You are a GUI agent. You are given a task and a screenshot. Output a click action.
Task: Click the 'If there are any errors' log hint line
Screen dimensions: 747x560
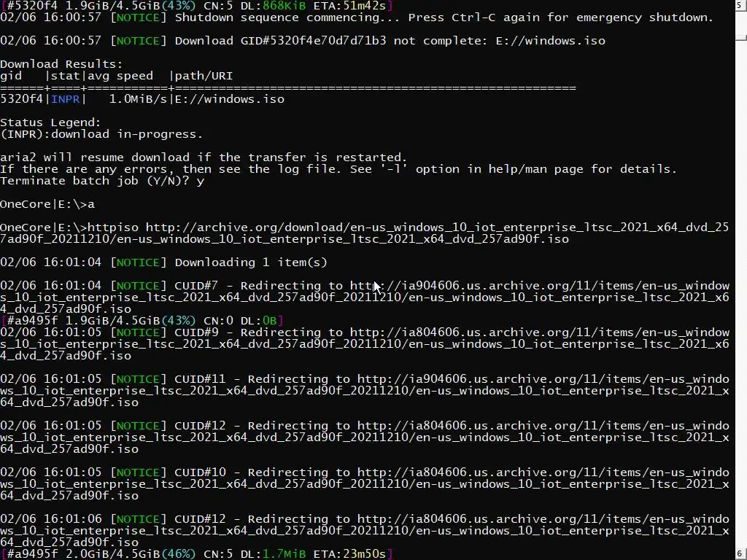click(338, 169)
